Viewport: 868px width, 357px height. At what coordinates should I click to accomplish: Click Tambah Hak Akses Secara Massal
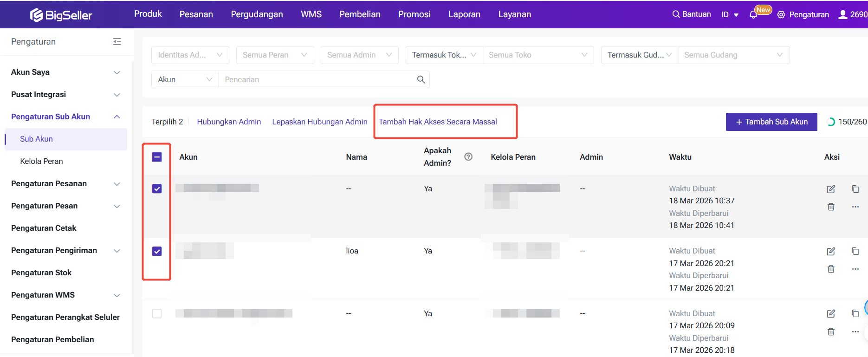[x=438, y=122]
